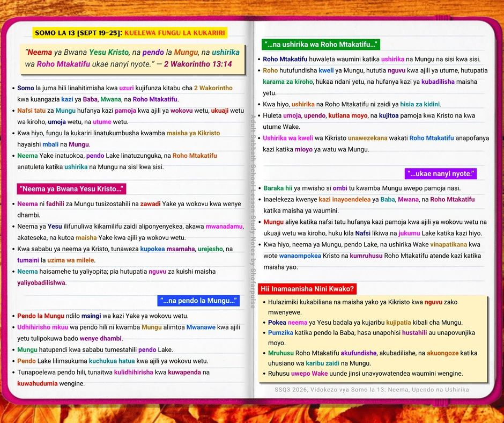Select pink heading 'Neema ya Bwana Yesu Kristo…'
504x423 pixels.
tap(71, 189)
